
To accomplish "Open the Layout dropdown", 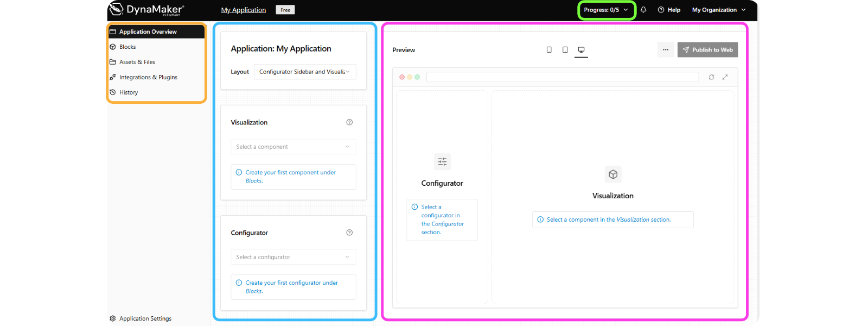I will 305,72.
